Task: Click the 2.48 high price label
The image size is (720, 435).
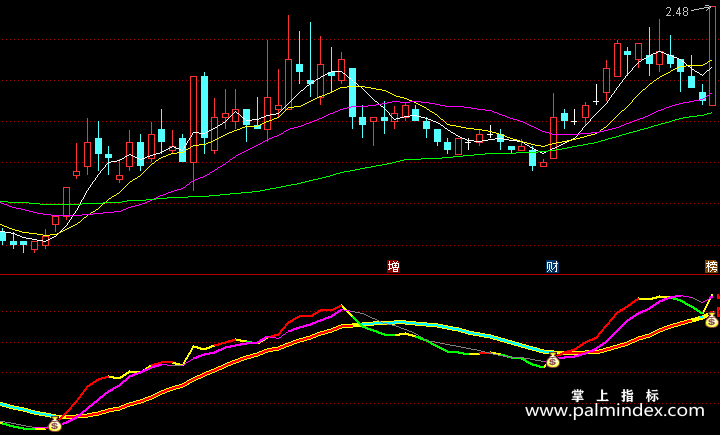Action: [x=677, y=12]
